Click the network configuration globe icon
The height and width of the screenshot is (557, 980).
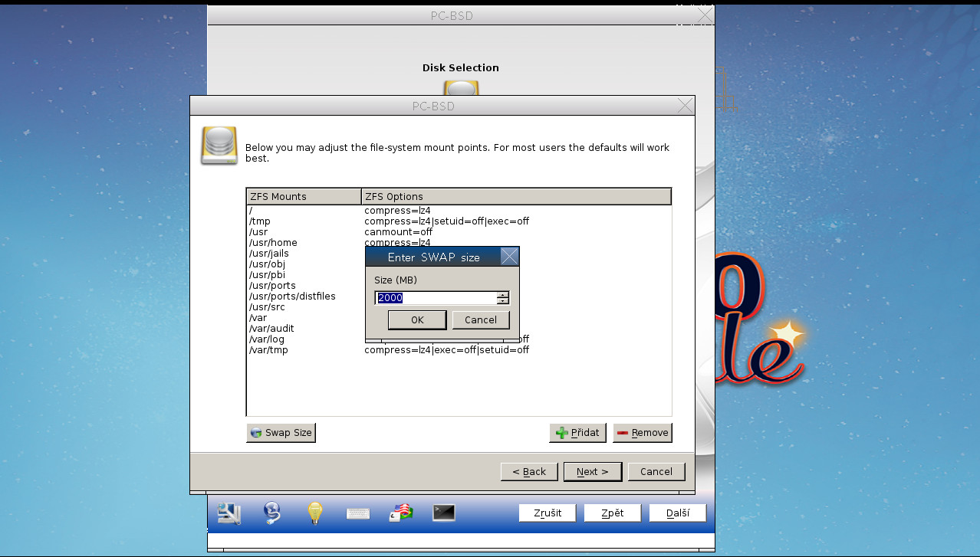point(271,513)
